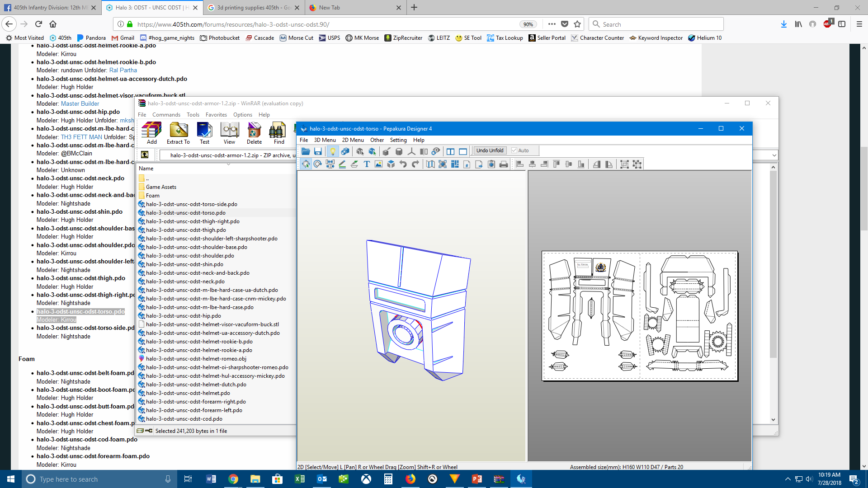Viewport: 868px width, 488px height.
Task: Click the show both 3D and 2D windows icon
Action: click(x=451, y=151)
